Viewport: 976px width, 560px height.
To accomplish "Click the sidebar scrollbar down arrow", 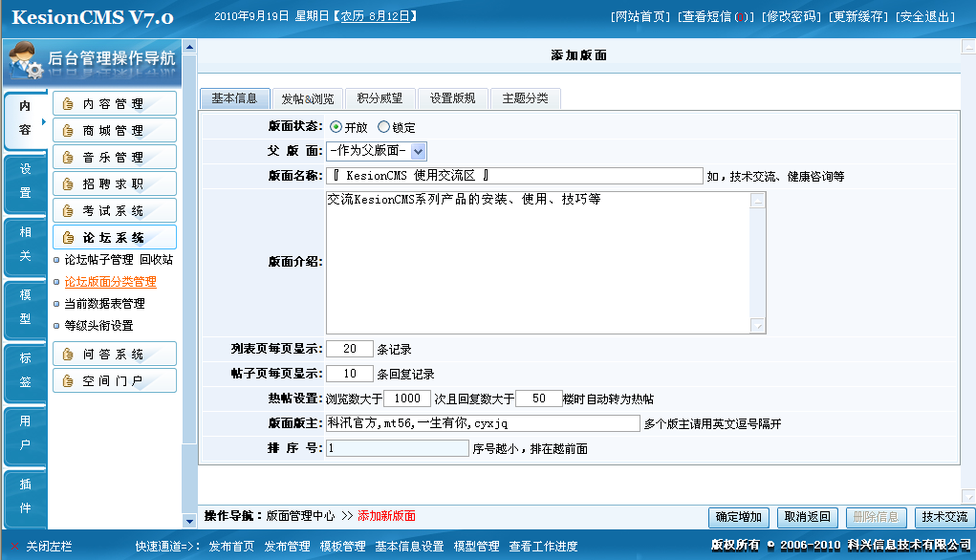I will pos(190,521).
